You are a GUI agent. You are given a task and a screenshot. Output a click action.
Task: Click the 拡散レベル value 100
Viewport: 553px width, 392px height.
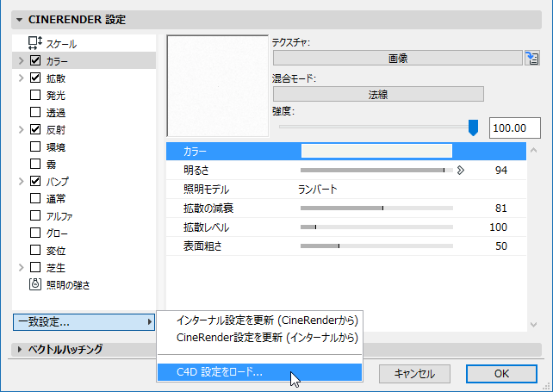(498, 227)
